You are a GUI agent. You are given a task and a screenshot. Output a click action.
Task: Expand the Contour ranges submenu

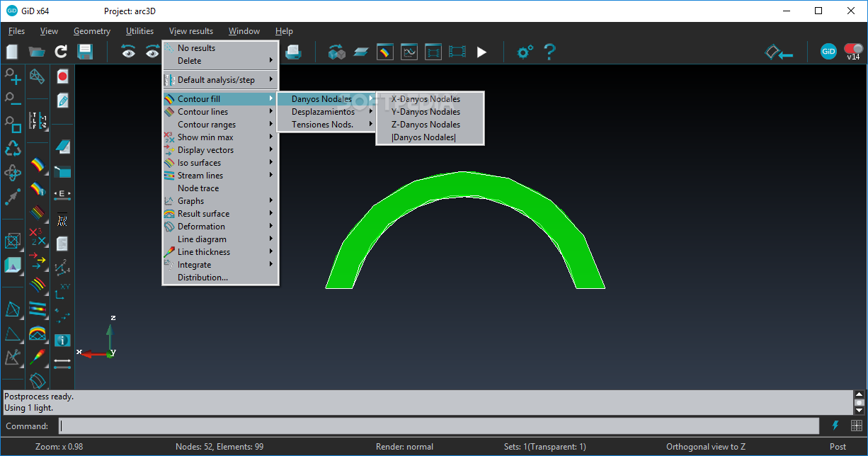pyautogui.click(x=220, y=125)
